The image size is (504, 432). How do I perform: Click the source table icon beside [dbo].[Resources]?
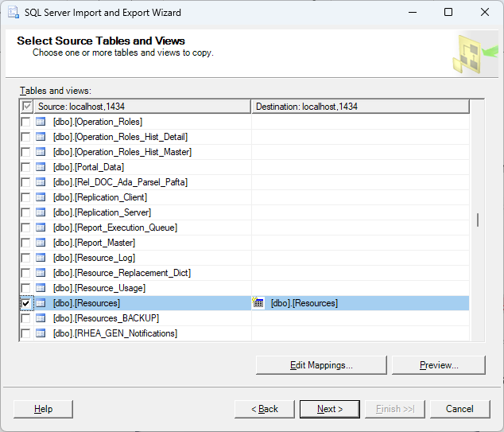pos(41,303)
